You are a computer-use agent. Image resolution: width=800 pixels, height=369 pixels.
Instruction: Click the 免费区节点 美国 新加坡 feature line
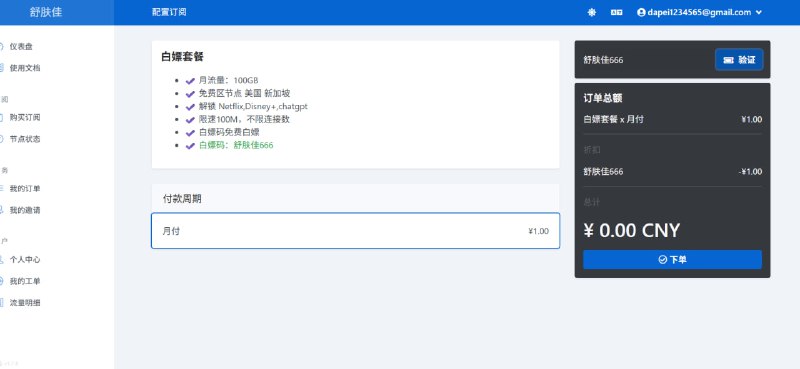point(244,93)
